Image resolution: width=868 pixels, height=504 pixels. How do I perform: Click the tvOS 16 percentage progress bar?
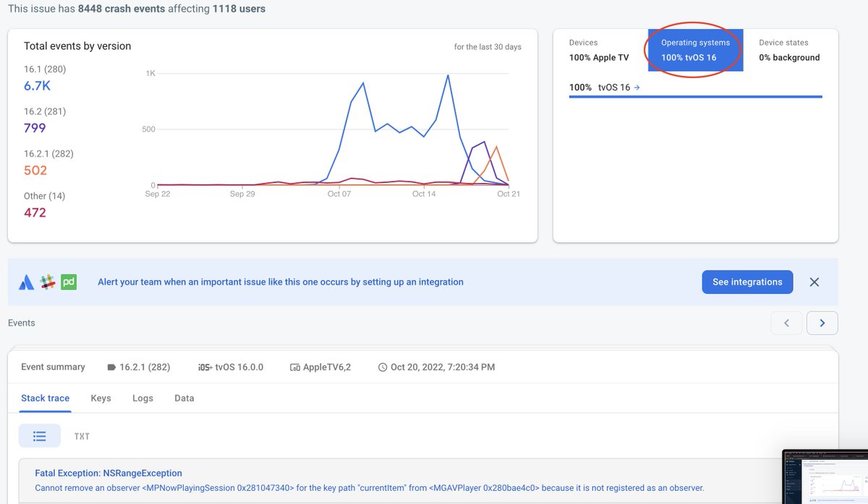coord(696,96)
